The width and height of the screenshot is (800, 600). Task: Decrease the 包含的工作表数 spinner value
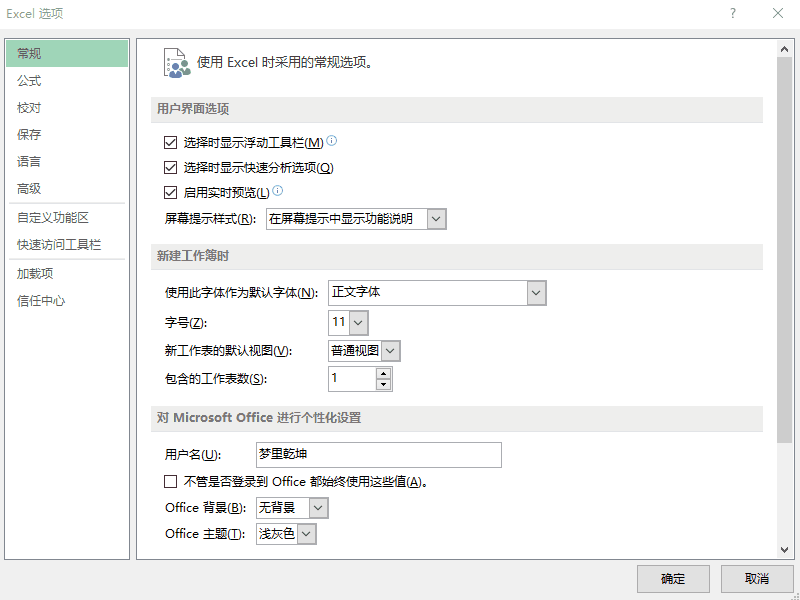point(384,385)
